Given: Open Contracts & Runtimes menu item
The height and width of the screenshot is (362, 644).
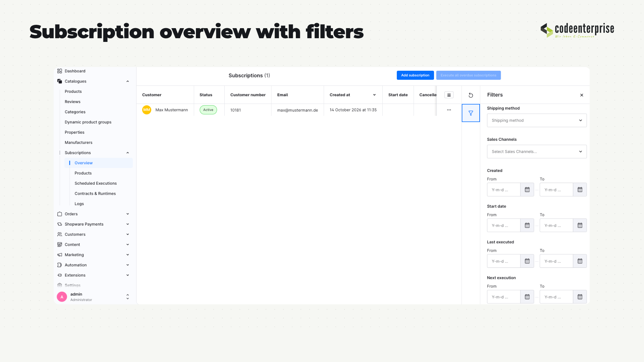Looking at the screenshot, I should point(95,194).
